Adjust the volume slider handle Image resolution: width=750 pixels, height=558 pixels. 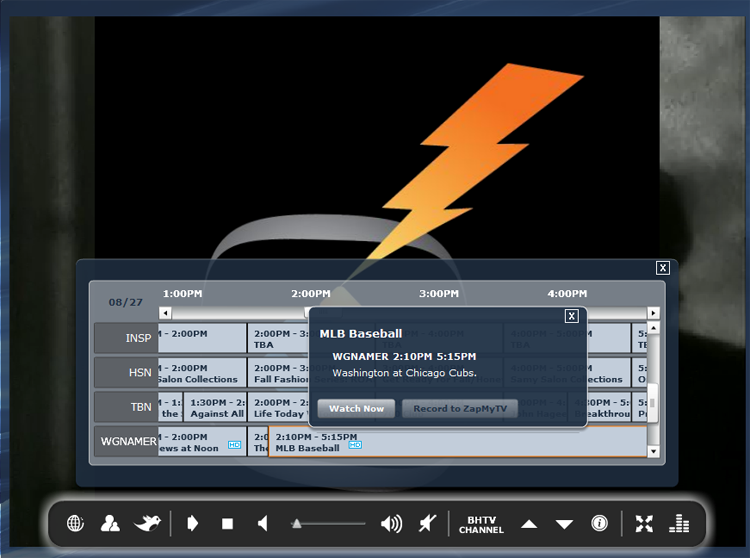[x=297, y=524]
